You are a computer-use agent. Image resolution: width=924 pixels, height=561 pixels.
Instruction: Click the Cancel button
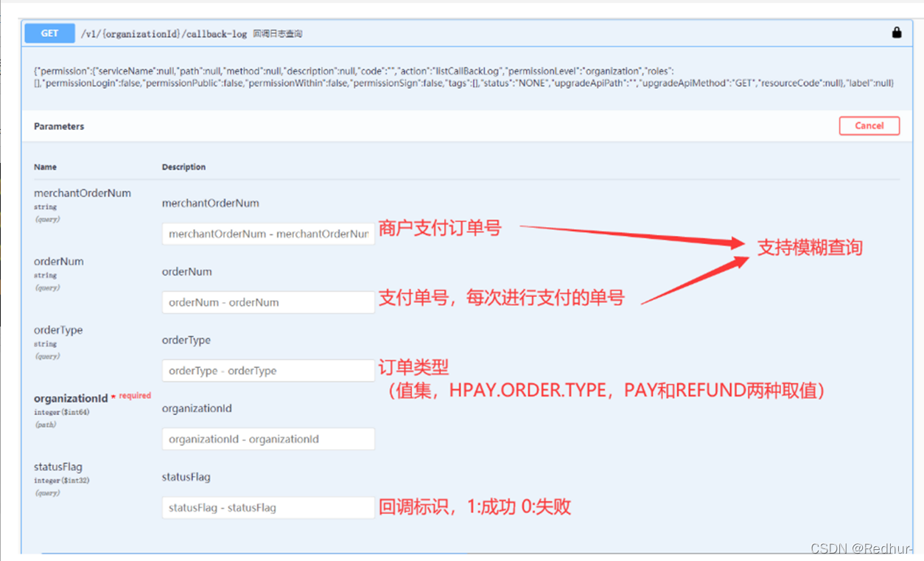coord(869,126)
